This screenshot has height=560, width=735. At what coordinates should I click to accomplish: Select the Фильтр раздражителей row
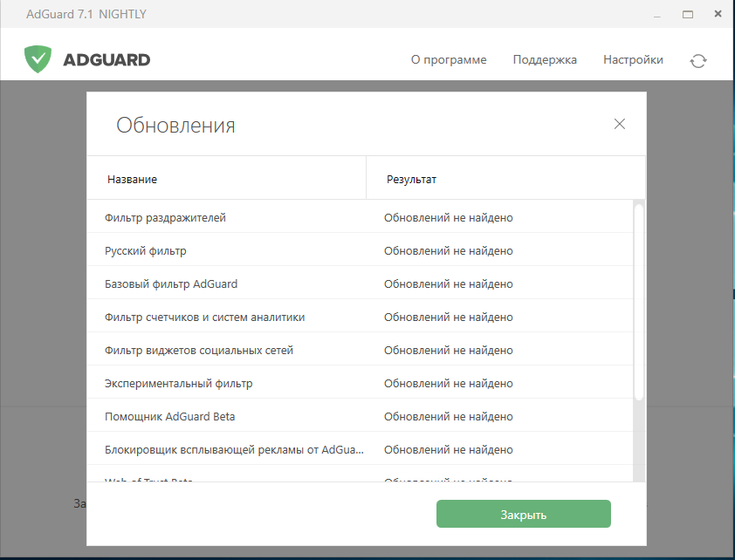tap(360, 217)
